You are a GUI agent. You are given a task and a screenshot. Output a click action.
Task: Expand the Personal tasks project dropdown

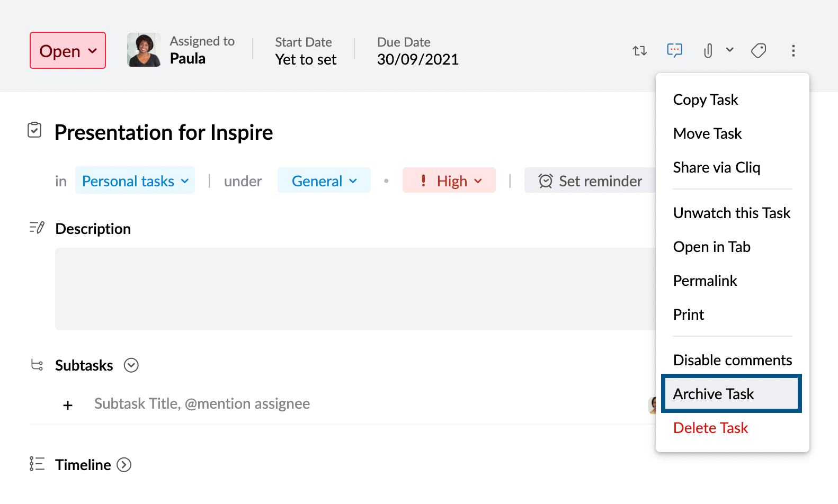[x=135, y=181]
